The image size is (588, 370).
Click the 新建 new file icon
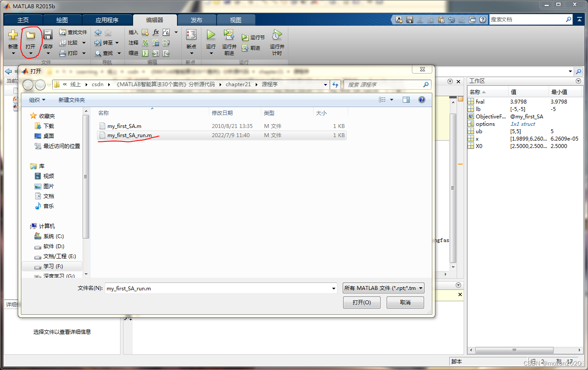tap(13, 35)
